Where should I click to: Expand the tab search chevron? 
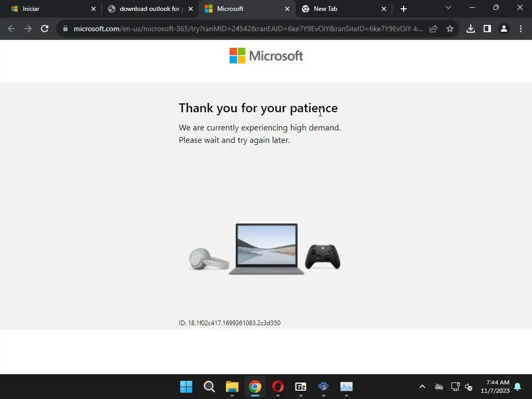(x=448, y=7)
